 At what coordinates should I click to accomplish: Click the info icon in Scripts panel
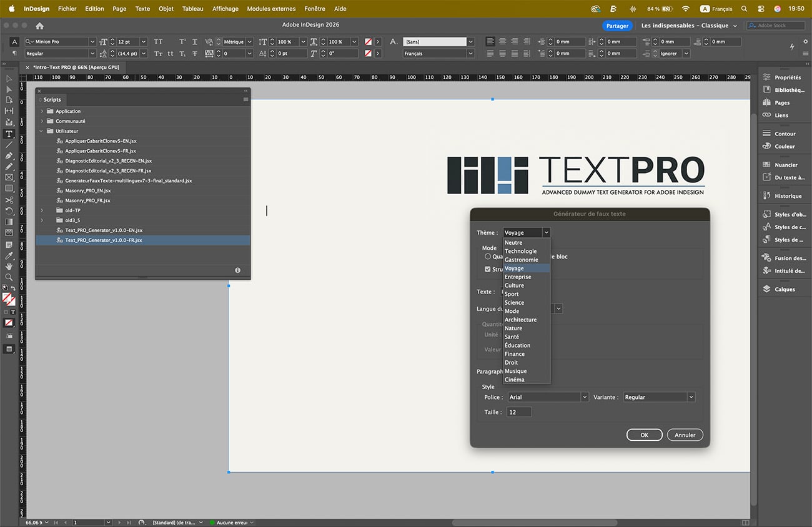click(x=237, y=270)
